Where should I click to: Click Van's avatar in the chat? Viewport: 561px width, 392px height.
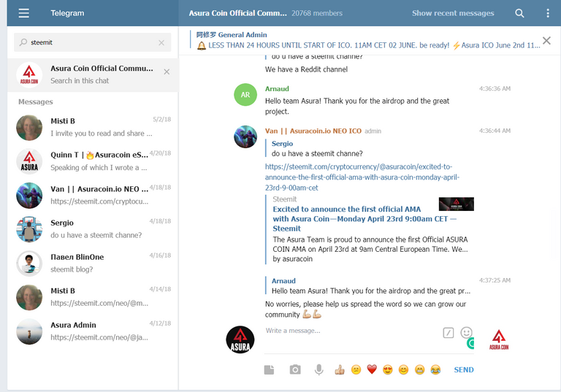[245, 137]
